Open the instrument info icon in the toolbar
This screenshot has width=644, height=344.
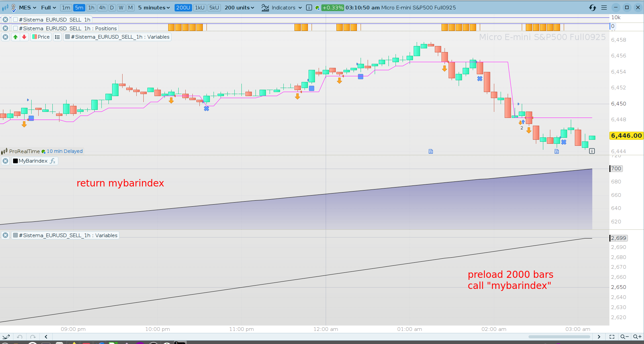pos(309,7)
